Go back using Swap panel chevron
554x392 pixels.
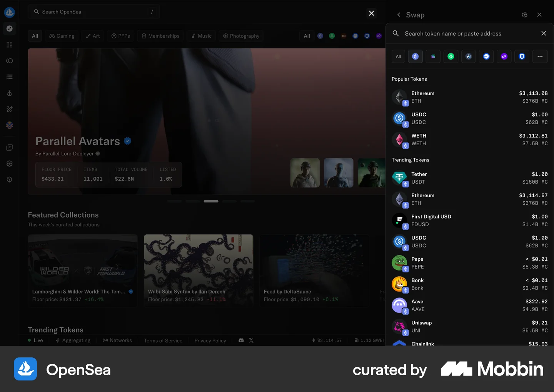click(x=399, y=15)
